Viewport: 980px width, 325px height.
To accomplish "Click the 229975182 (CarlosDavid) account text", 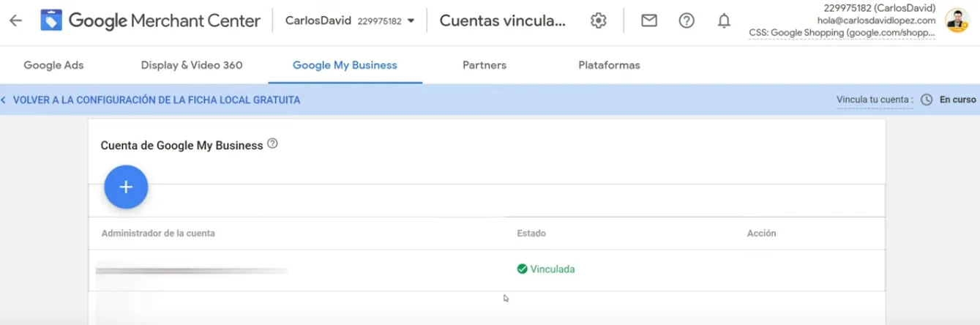I will (880, 8).
